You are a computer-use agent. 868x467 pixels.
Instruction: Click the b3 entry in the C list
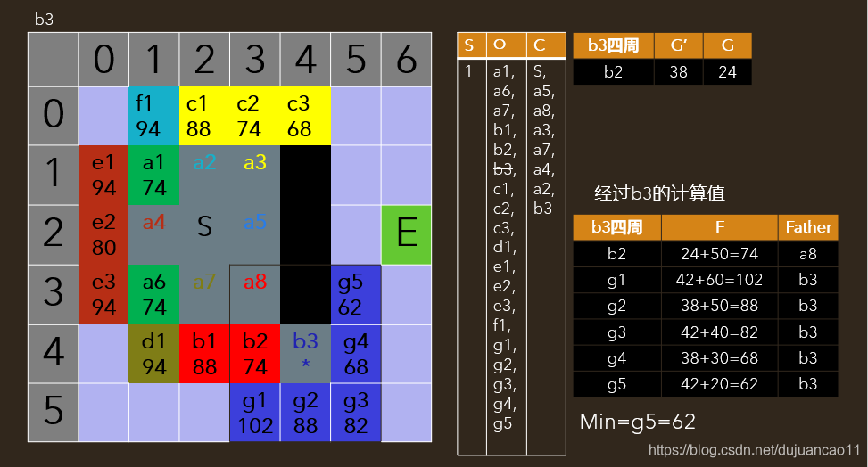tap(542, 208)
